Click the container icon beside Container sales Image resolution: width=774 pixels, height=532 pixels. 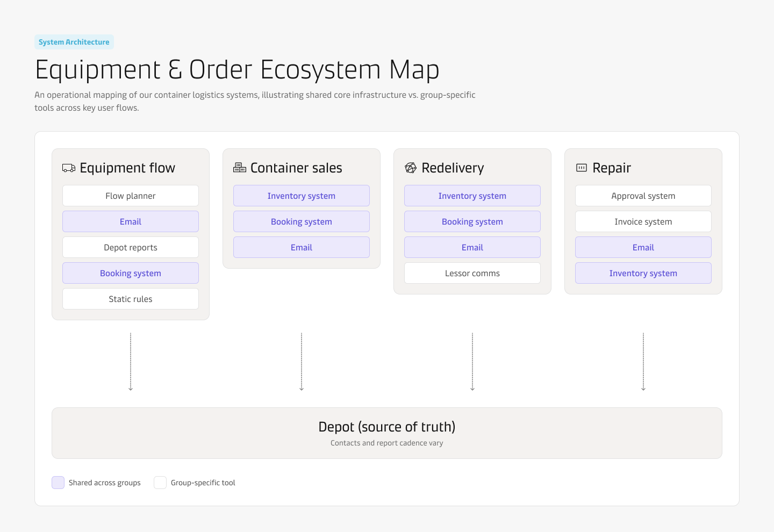[x=240, y=168]
